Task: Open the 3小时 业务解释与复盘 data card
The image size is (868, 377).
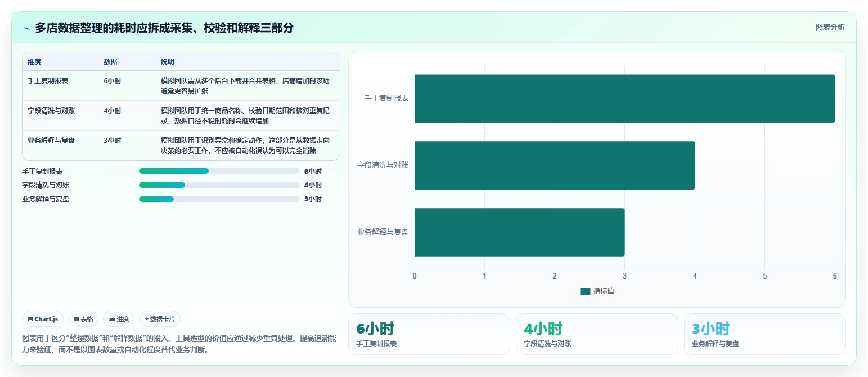Action: click(x=765, y=334)
